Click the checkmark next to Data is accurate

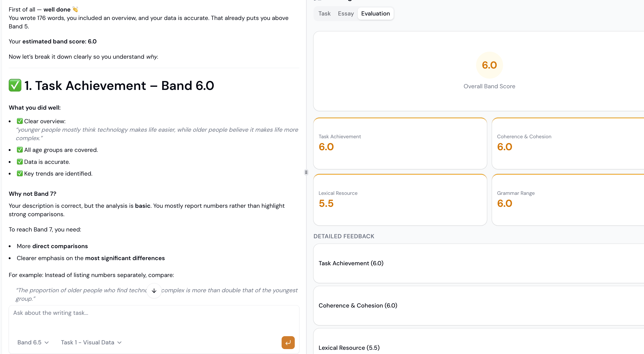coord(20,162)
